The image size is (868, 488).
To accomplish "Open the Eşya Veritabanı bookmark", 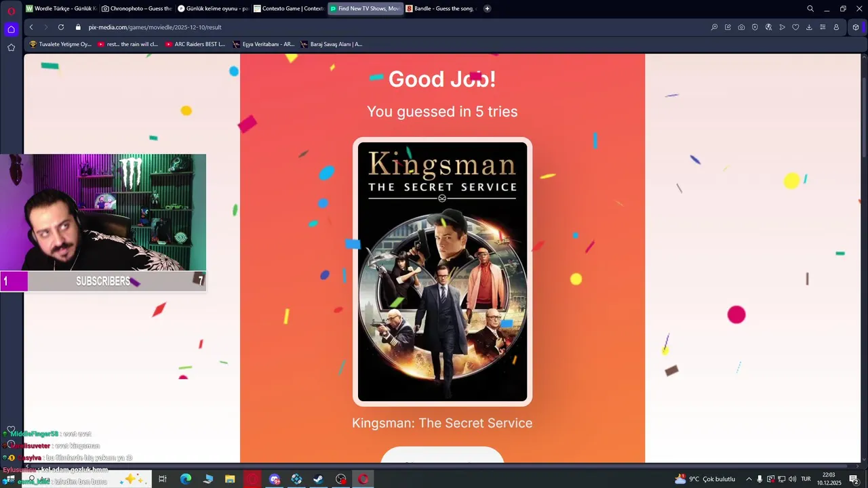I will click(263, 44).
